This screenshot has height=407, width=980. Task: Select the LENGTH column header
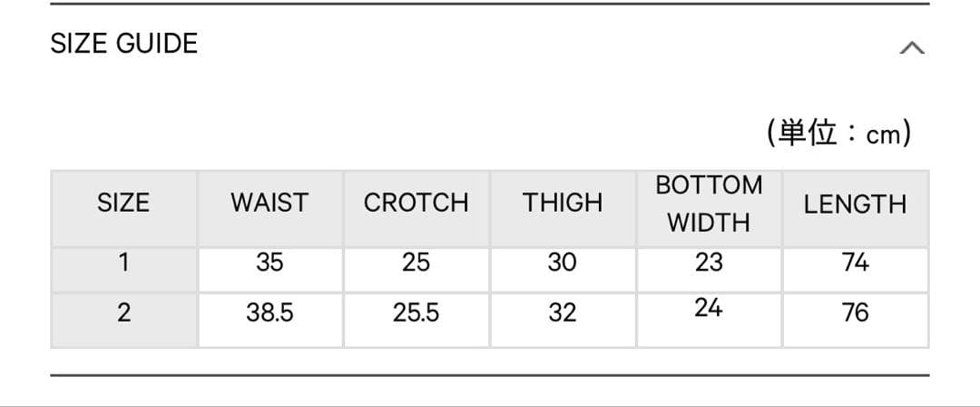coord(855,204)
